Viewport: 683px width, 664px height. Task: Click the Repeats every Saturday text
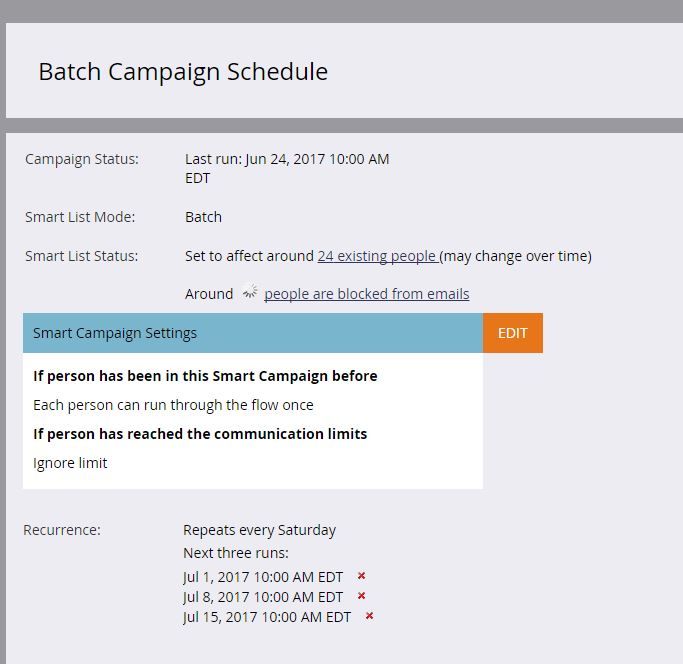[x=260, y=530]
